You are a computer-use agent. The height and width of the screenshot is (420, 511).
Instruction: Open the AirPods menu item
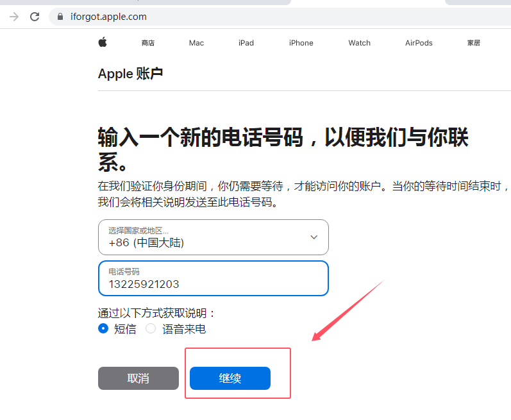click(x=419, y=43)
